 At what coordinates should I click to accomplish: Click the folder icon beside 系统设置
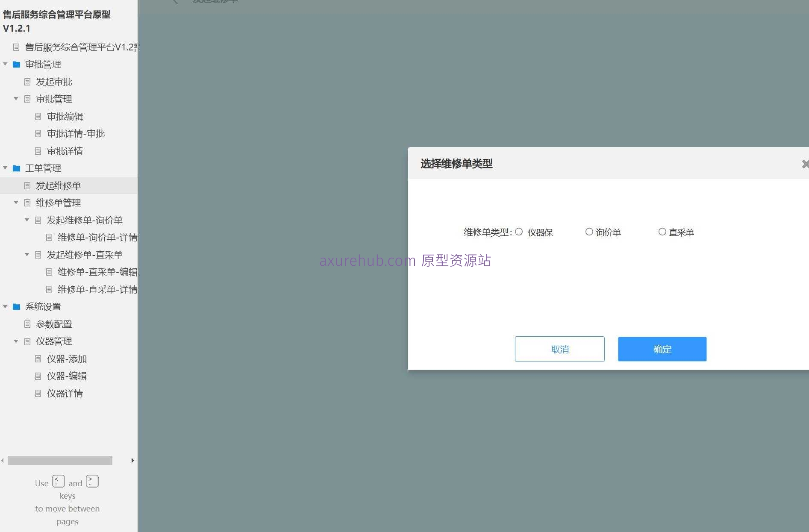tap(16, 306)
